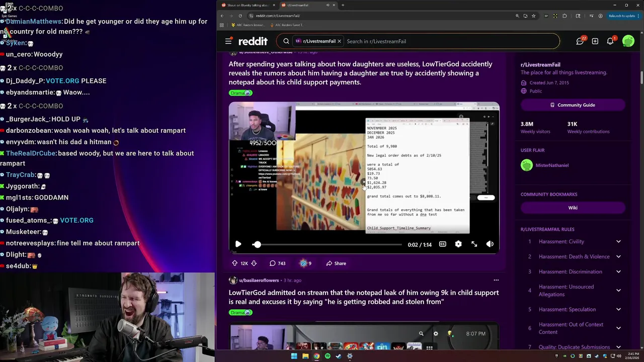Play the LowTierGod notepad video
Viewport: 644px width, 362px height.
click(238, 244)
